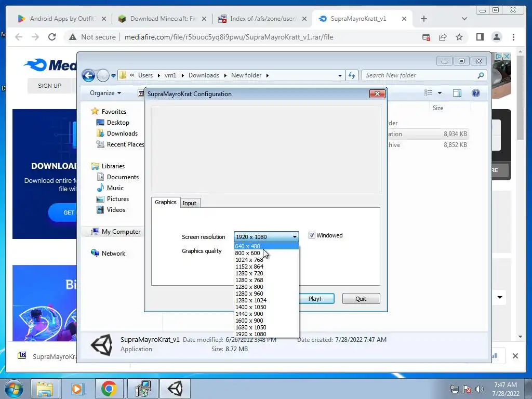Choose 1920 x 1080 at list bottom

click(x=267, y=334)
